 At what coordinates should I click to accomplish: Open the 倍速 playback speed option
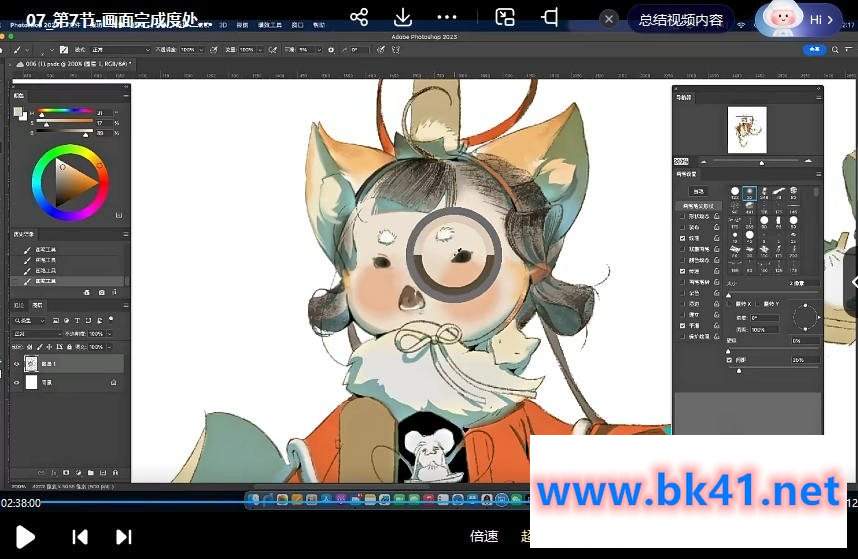[x=484, y=536]
